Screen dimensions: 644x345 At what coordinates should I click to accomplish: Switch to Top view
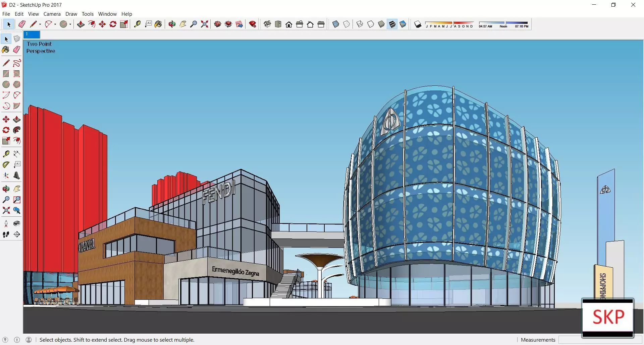coord(278,24)
